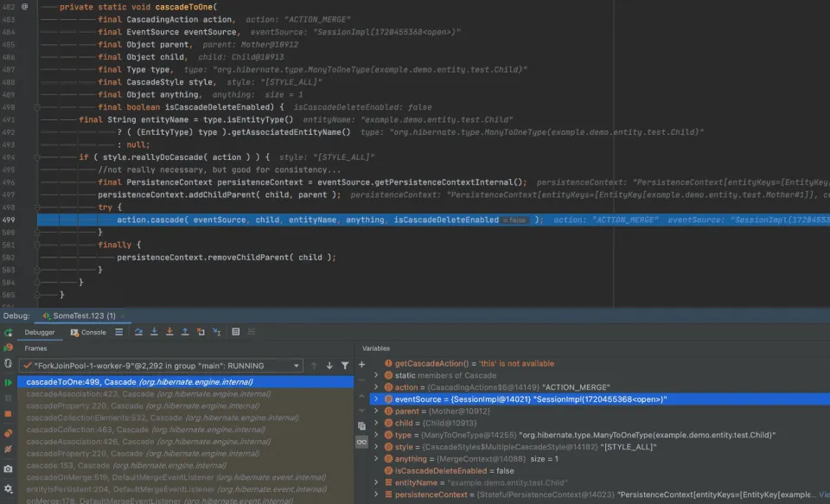Add a new watch with plus icon
830x504 pixels.
coord(361,364)
